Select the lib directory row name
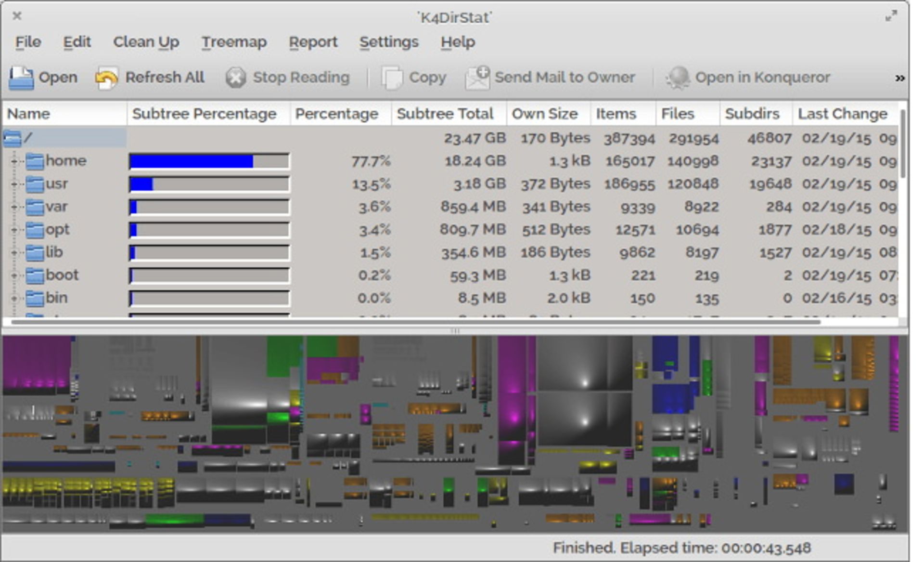 click(54, 252)
